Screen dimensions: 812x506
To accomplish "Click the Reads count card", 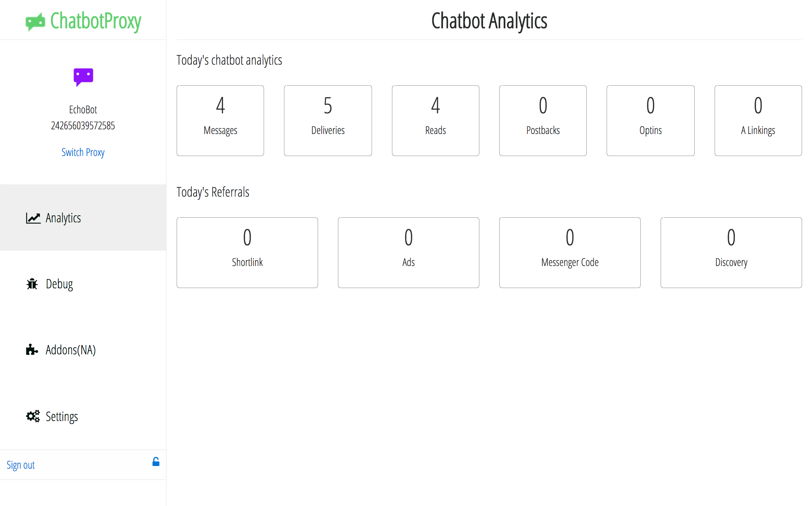I will 435,120.
